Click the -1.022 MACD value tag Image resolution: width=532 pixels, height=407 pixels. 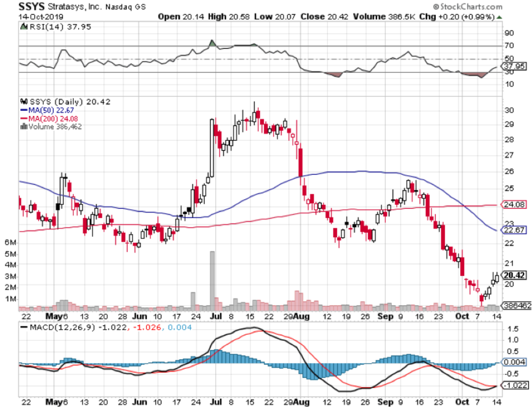pyautogui.click(x=516, y=386)
